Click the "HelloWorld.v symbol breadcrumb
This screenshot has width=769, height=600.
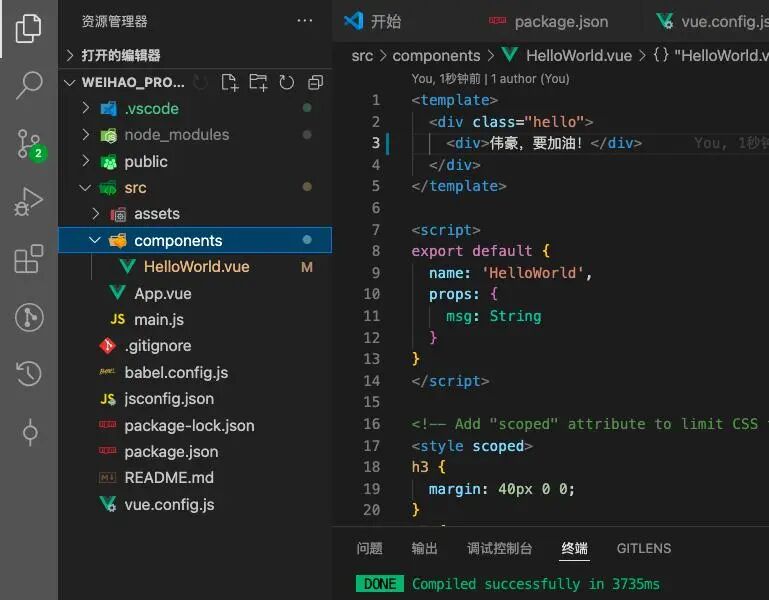click(x=711, y=55)
